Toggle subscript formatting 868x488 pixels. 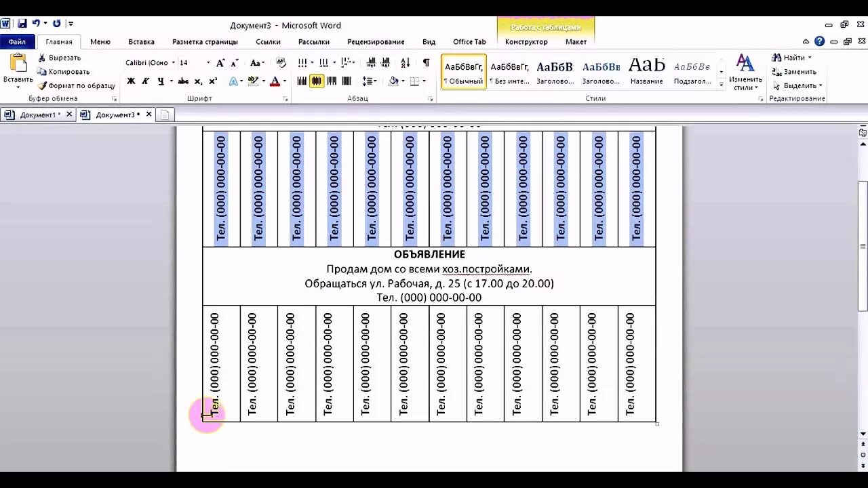pyautogui.click(x=198, y=81)
